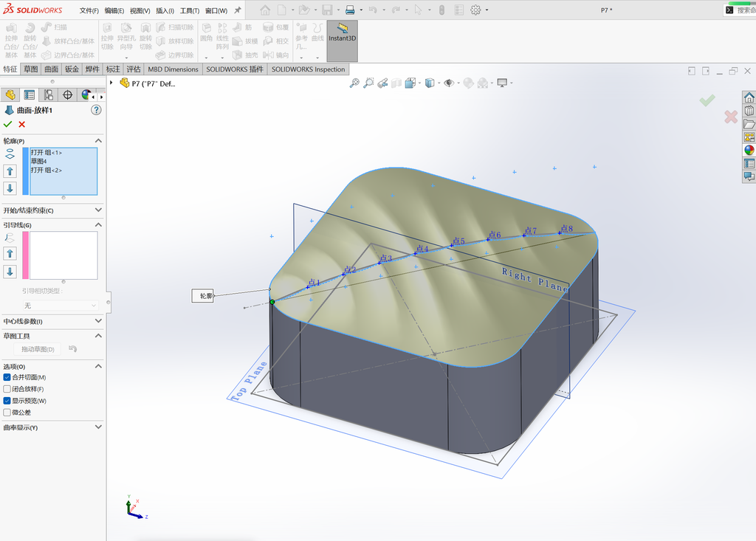Select the Previous View icon
This screenshot has height=541, width=756.
(x=382, y=83)
